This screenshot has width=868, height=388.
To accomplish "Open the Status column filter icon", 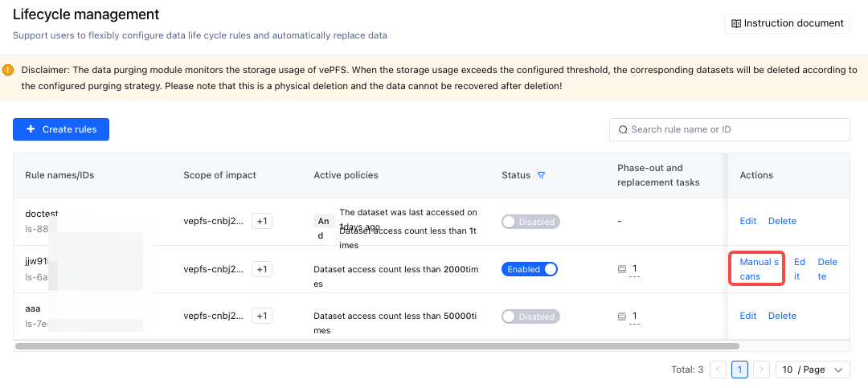I will pos(542,175).
